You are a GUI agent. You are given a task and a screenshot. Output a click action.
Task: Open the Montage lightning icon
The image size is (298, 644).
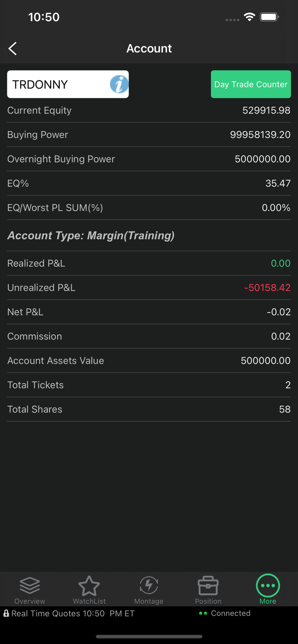149,585
